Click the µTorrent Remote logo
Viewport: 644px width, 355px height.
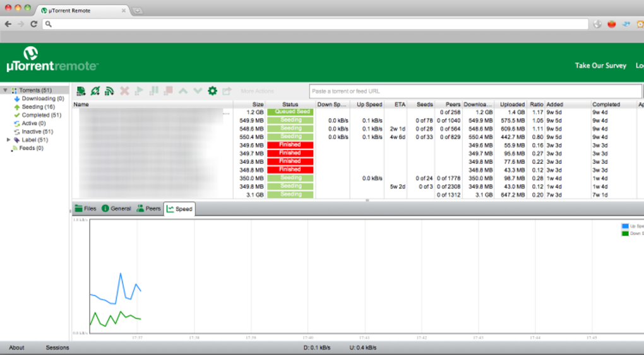[52, 60]
